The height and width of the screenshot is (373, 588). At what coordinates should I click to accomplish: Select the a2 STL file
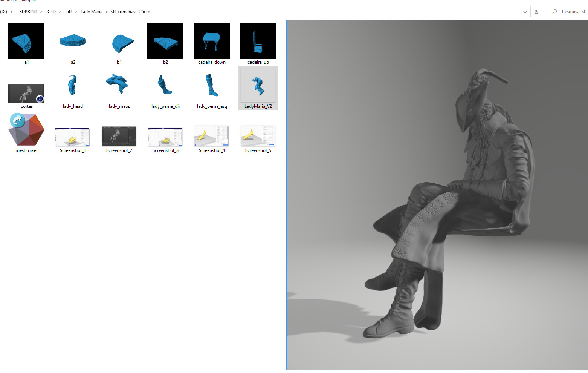[72, 41]
